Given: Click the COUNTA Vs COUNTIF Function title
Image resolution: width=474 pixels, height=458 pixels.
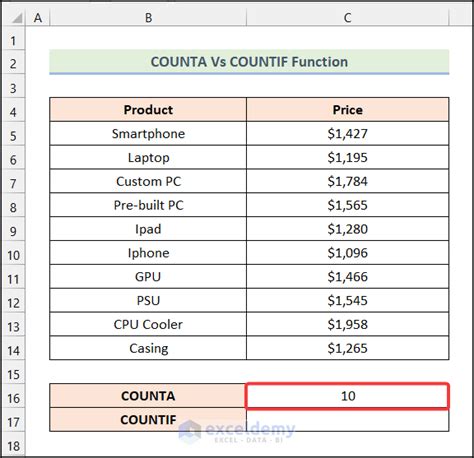Looking at the screenshot, I should point(249,62).
